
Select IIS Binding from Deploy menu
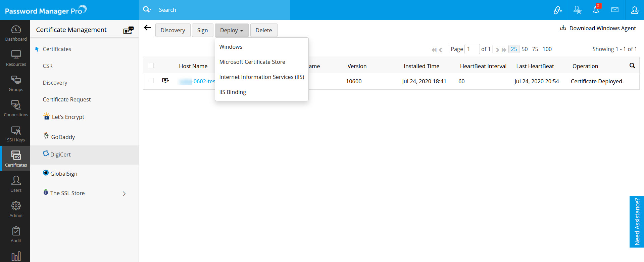[233, 92]
